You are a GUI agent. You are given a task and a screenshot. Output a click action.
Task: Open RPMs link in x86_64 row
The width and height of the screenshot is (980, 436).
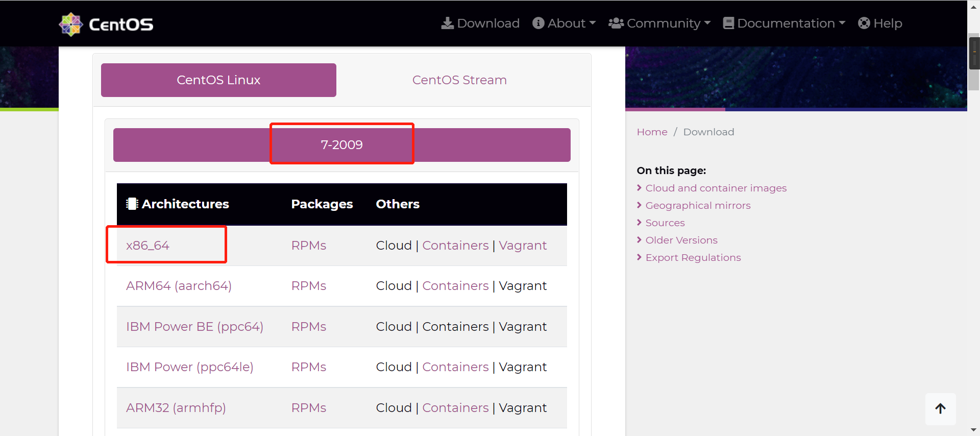[x=309, y=246]
